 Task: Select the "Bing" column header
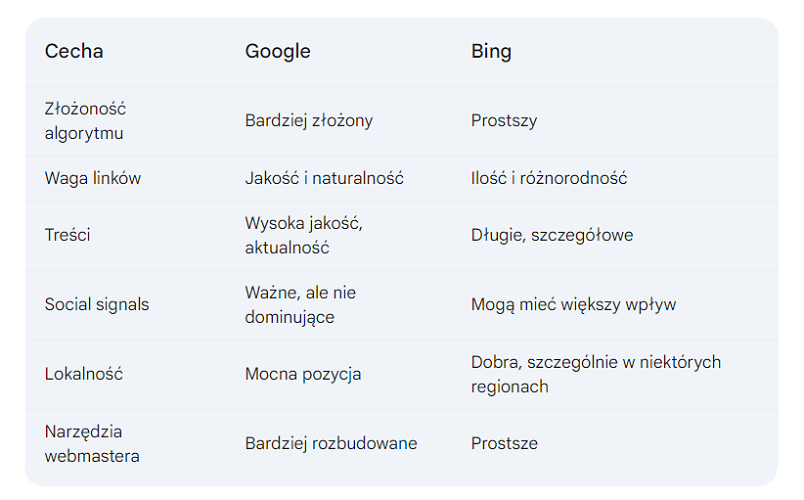(x=491, y=51)
